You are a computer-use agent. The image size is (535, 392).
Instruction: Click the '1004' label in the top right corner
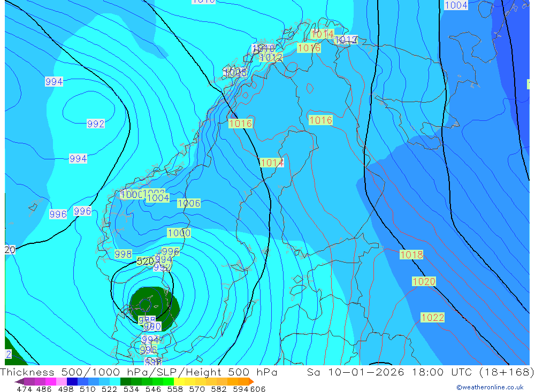[456, 5]
